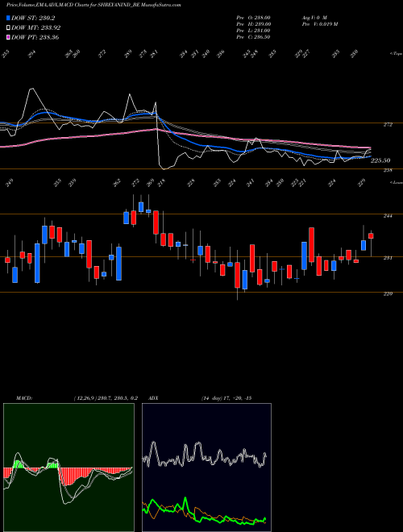
Task: Select the DOW ST: 230.2 label
Action: tap(33, 19)
